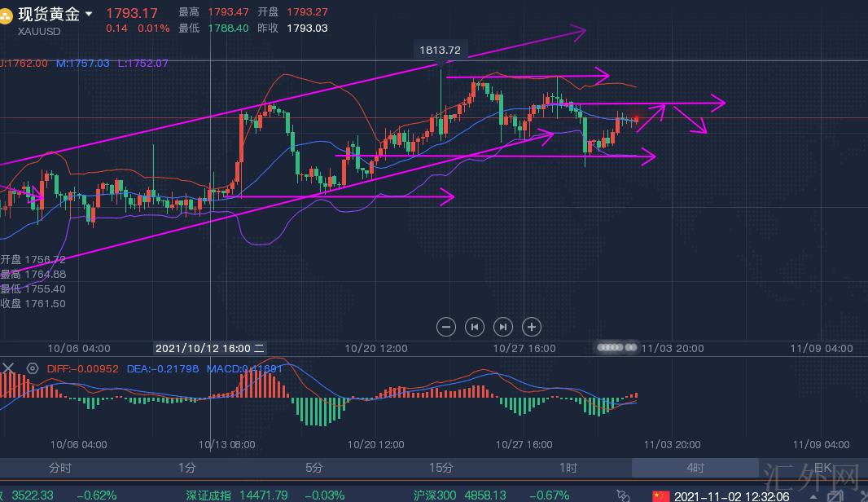The width and height of the screenshot is (868, 502).
Task: Select the 分时 timeframe tab
Action: [x=60, y=468]
